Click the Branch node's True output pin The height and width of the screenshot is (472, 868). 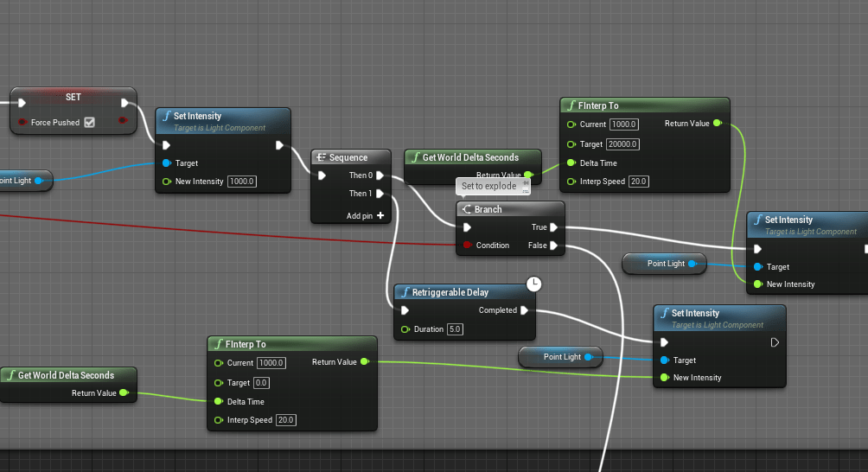point(553,228)
